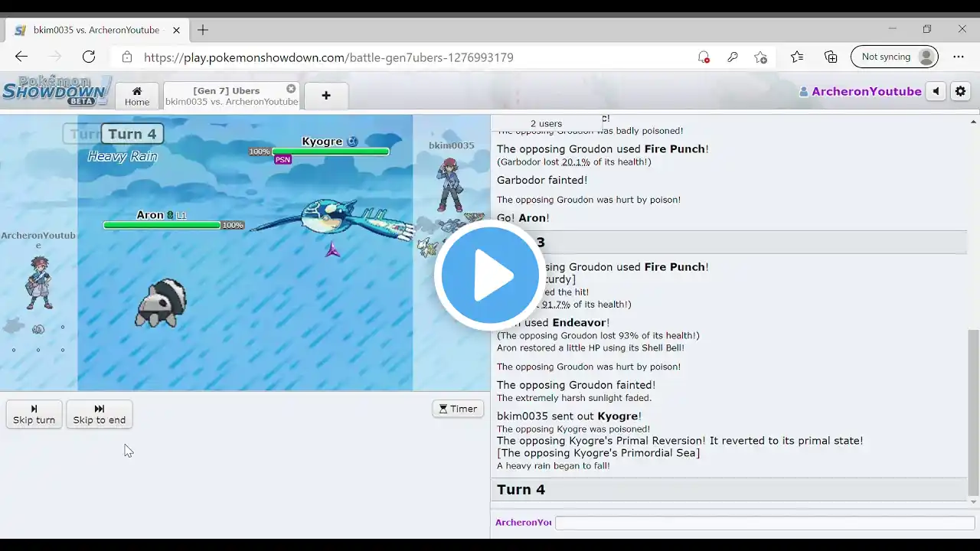Click the Skip to end button
The height and width of the screenshot is (551, 980).
100,414
